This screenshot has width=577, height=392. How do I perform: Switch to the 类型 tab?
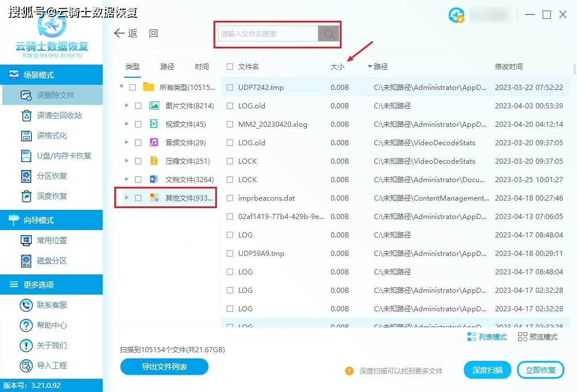click(133, 66)
